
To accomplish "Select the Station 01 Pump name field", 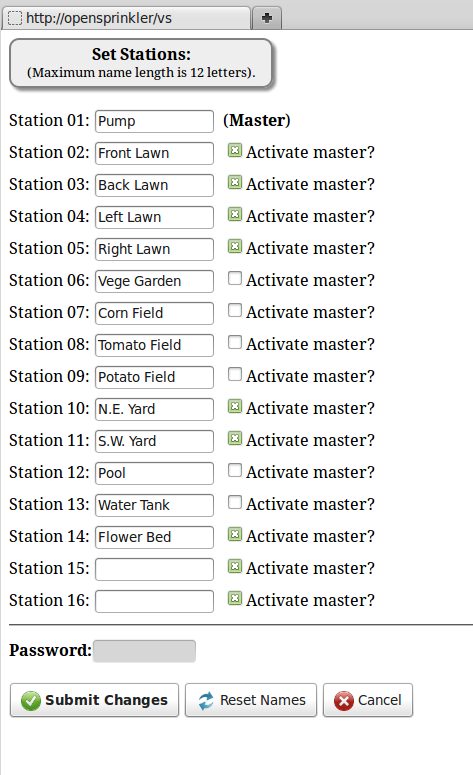I will 154,121.
